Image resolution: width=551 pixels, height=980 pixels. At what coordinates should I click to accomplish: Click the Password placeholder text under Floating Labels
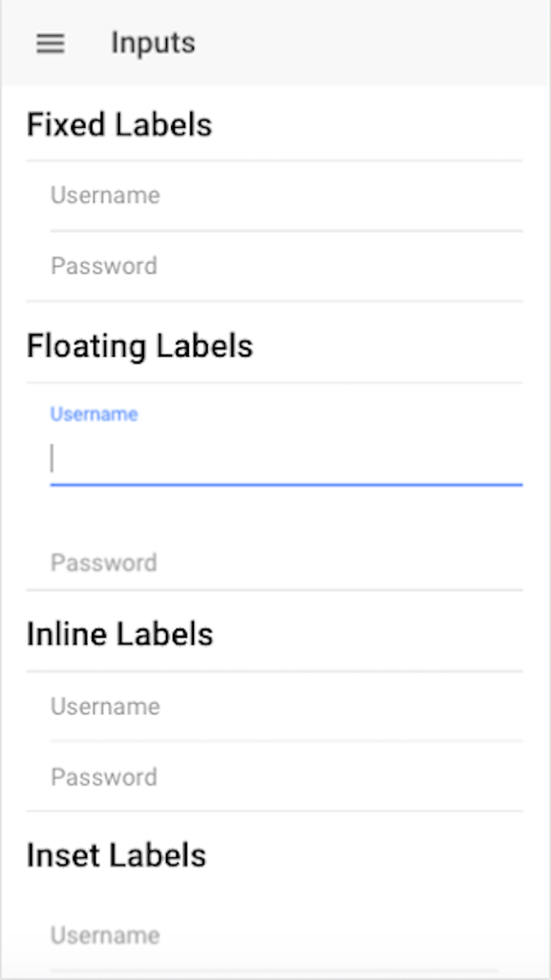click(x=104, y=563)
